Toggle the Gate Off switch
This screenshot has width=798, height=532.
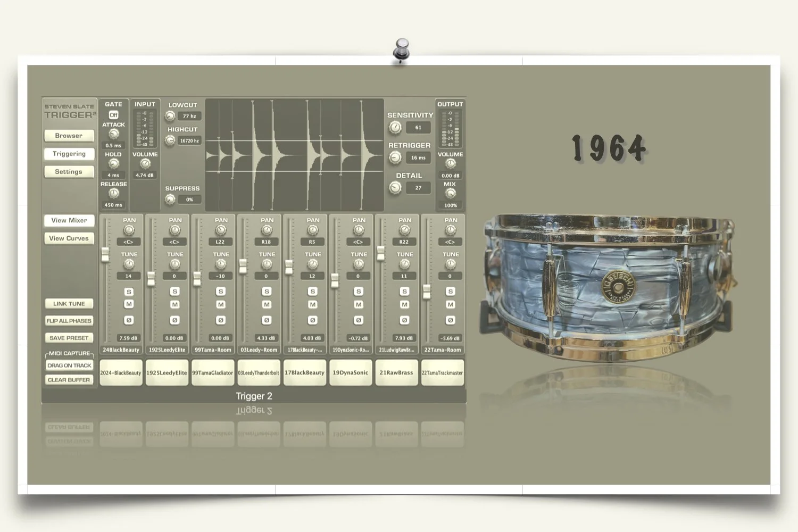click(113, 115)
